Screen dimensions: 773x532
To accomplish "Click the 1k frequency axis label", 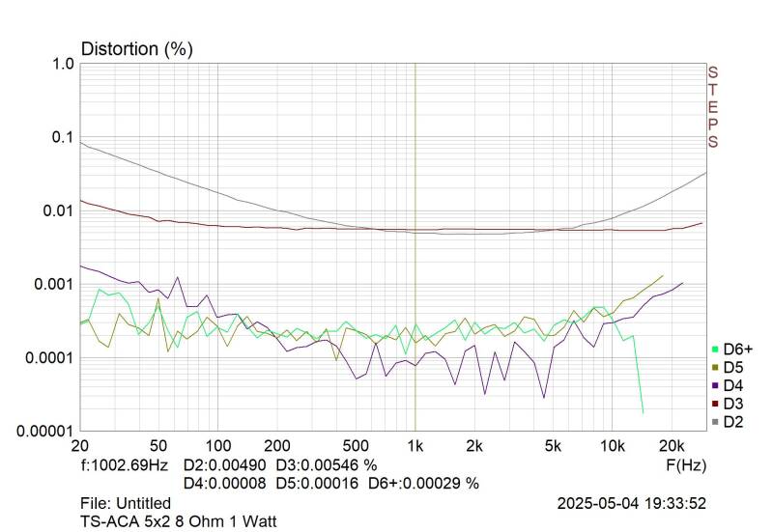I will pyautogui.click(x=415, y=446).
